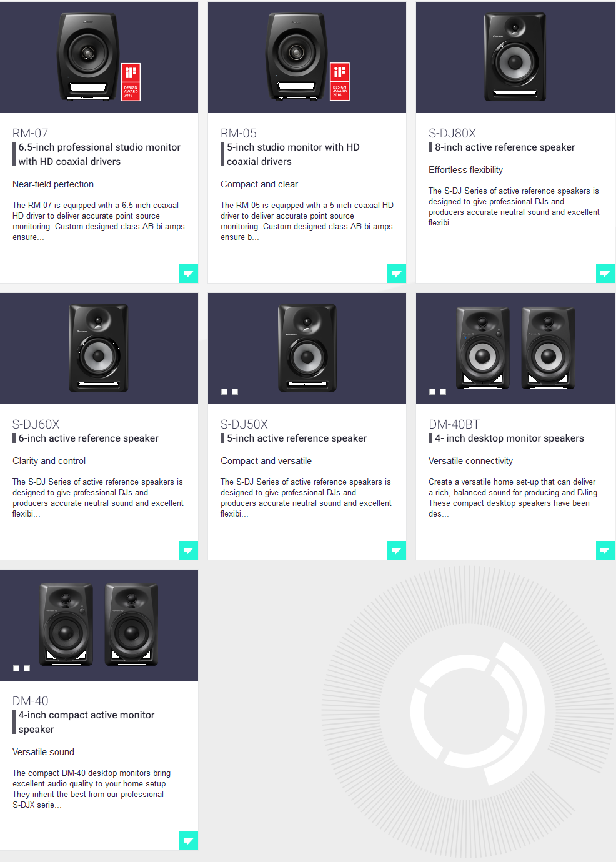The height and width of the screenshot is (862, 616).
Task: Select second color variant square on DM-40BT
Action: pyautogui.click(x=443, y=392)
